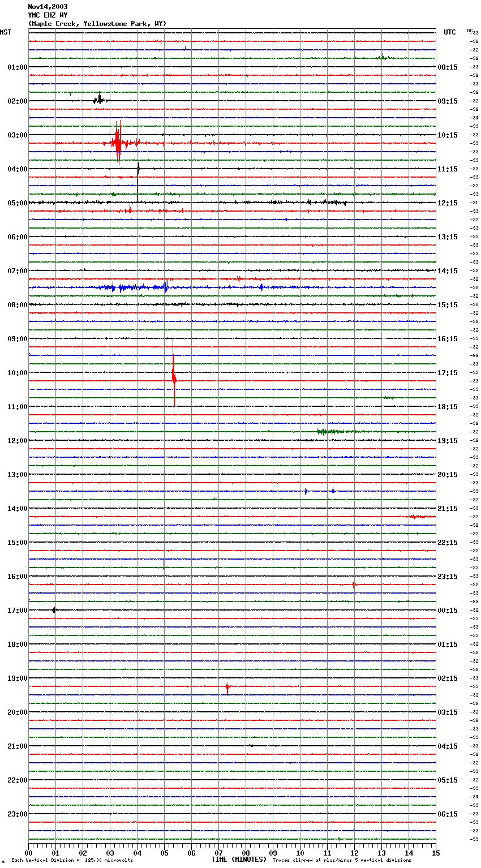Select the 17:00 MST time label

pos(17,611)
